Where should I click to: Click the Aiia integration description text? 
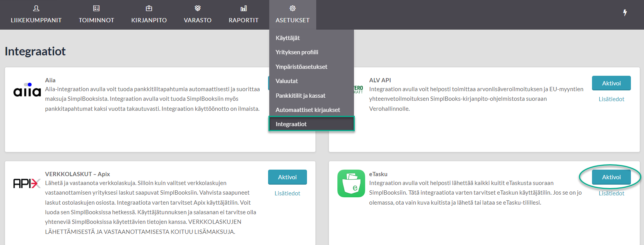[153, 99]
